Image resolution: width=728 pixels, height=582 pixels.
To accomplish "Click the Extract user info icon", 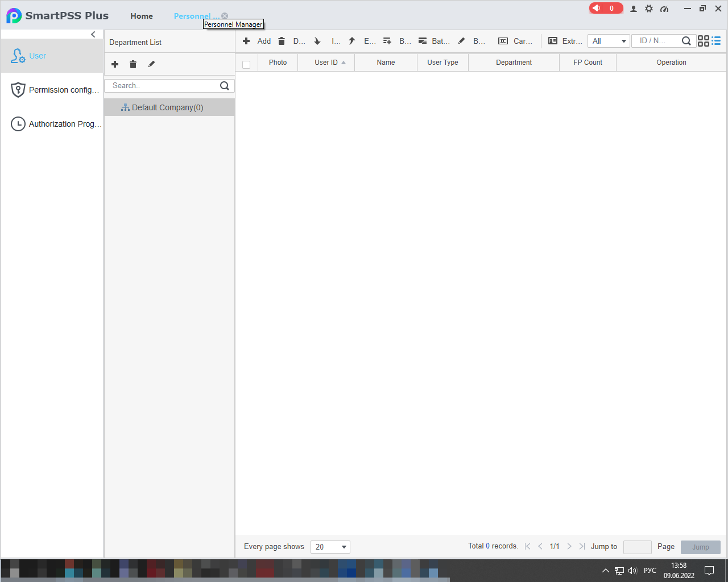I will tap(553, 41).
